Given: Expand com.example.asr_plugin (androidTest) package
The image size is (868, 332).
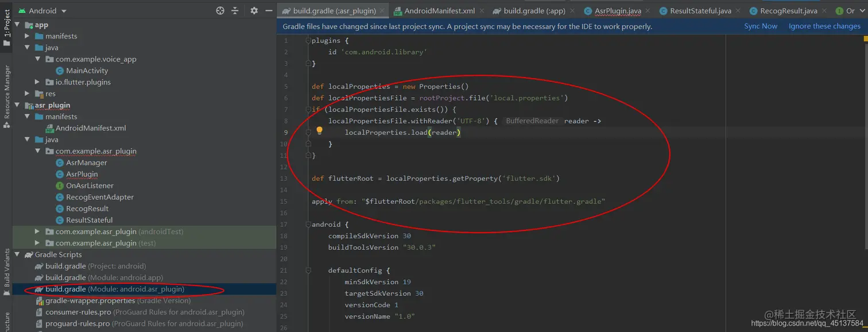Looking at the screenshot, I should coord(37,231).
